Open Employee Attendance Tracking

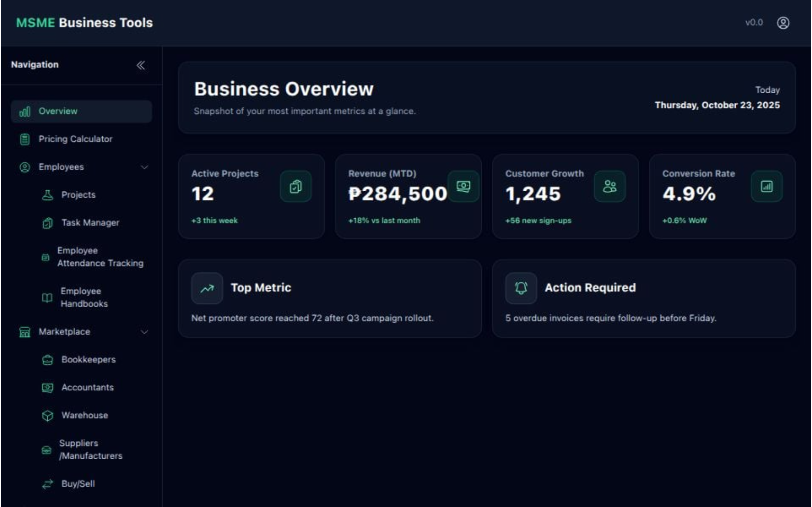pos(100,257)
